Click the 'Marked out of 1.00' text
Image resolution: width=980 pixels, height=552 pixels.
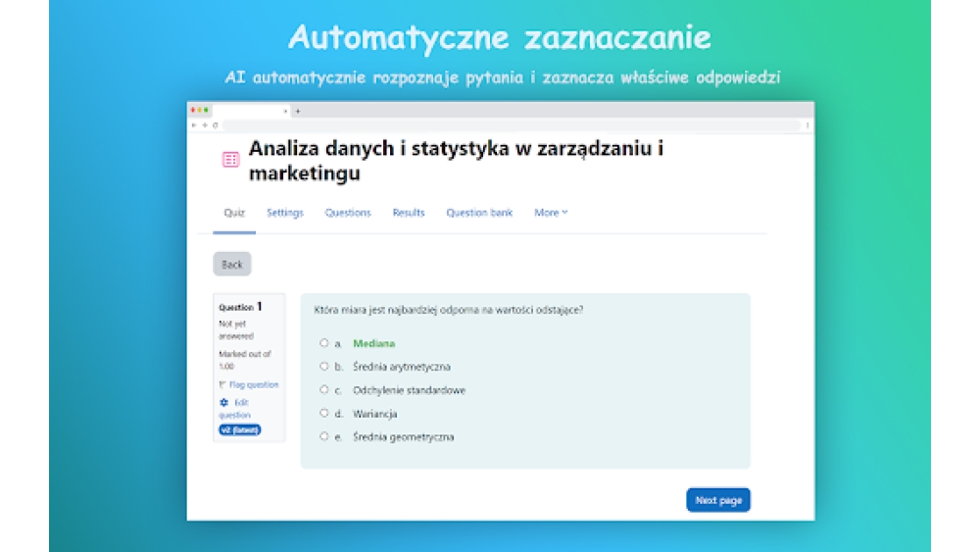pyautogui.click(x=245, y=360)
